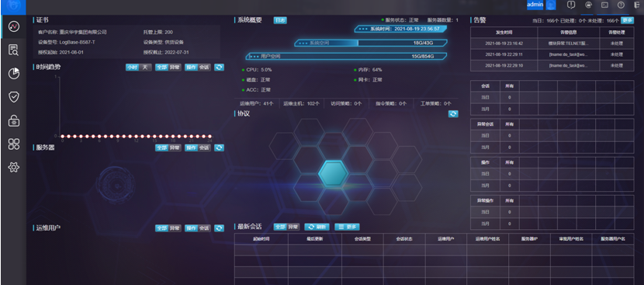
Task: Open the pie chart reports sidebar icon
Action: [x=13, y=74]
